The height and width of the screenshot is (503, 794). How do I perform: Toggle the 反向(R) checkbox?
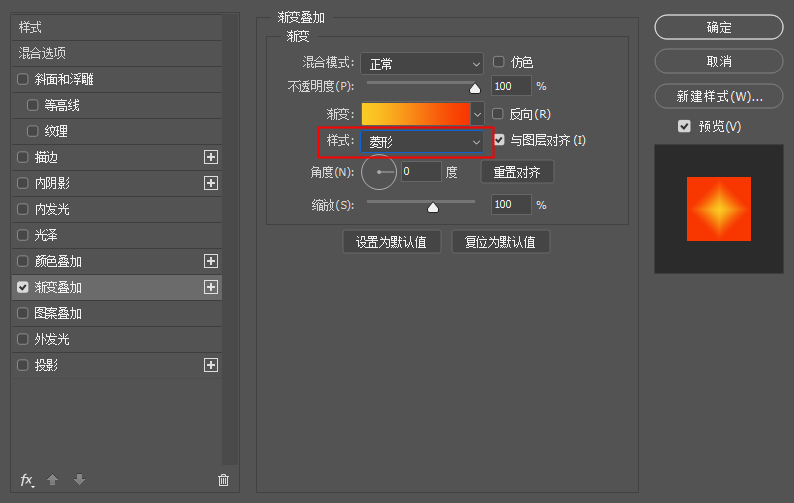point(498,113)
